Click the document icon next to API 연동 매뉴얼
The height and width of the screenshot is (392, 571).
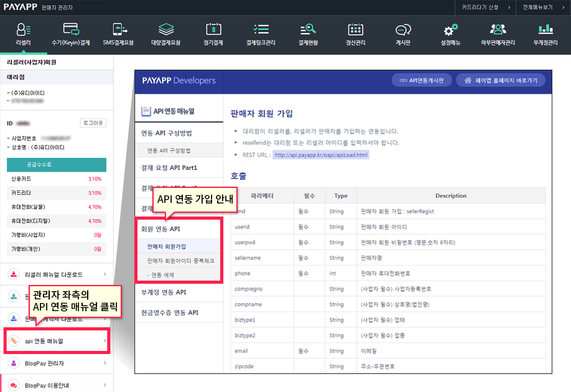click(x=146, y=111)
